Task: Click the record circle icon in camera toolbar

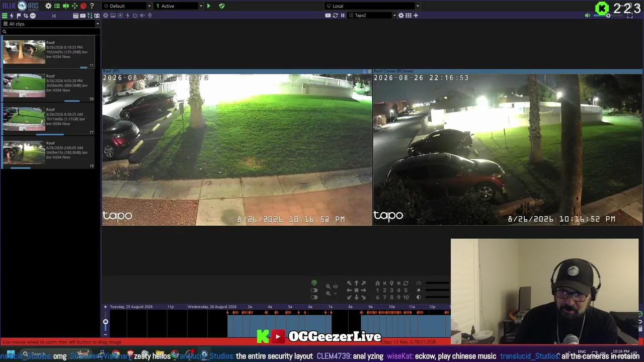Action: point(120,16)
